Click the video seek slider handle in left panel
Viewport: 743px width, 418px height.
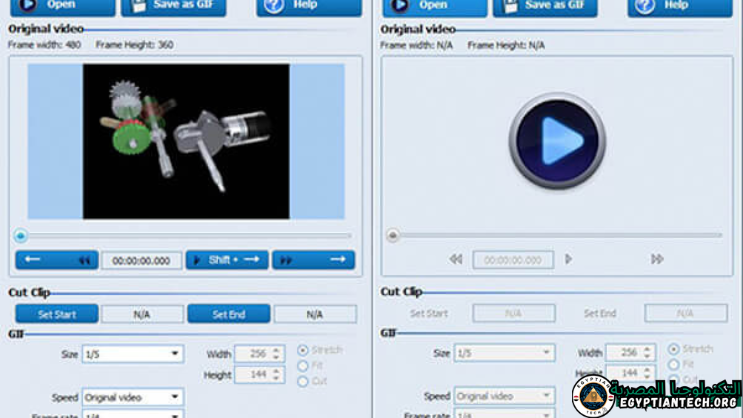[x=20, y=236]
